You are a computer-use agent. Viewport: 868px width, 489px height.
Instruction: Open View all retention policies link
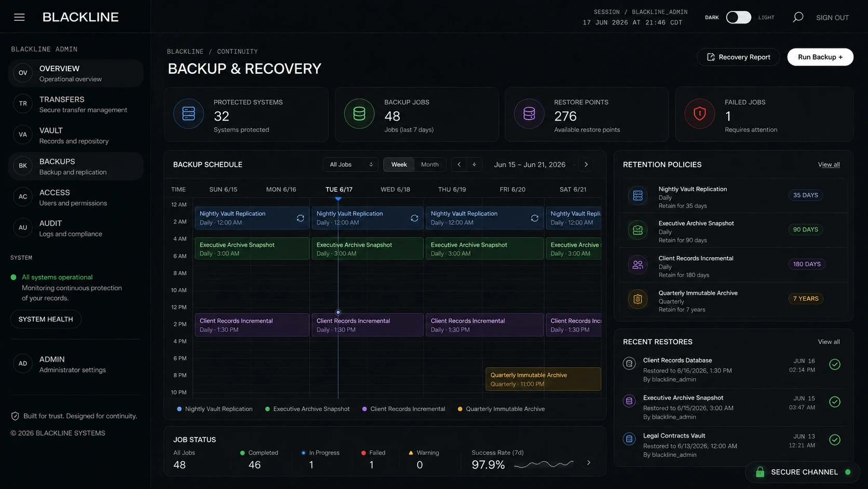[829, 165]
